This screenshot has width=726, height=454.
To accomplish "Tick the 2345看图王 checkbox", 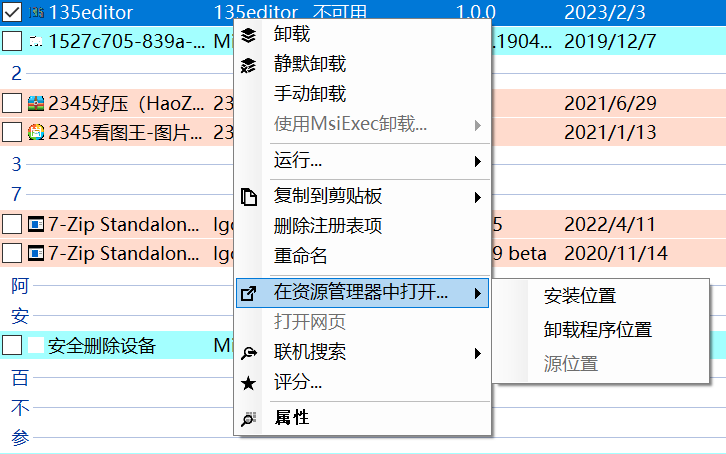I will 12,132.
